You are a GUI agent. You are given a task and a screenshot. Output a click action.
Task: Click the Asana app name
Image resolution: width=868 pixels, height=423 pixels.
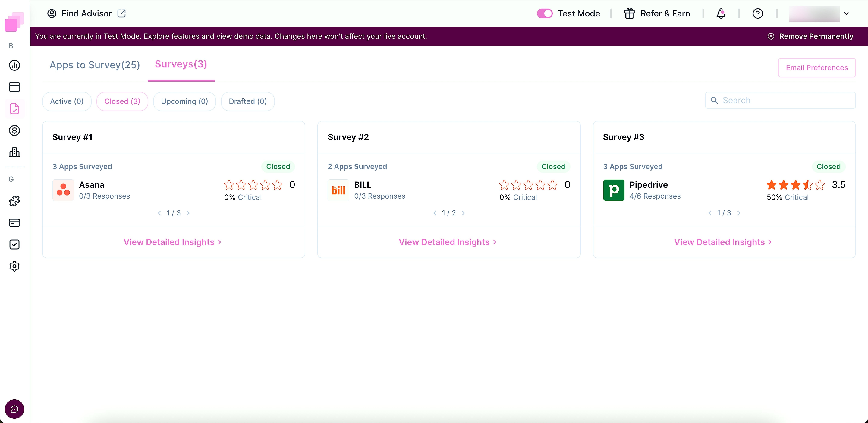[91, 185]
